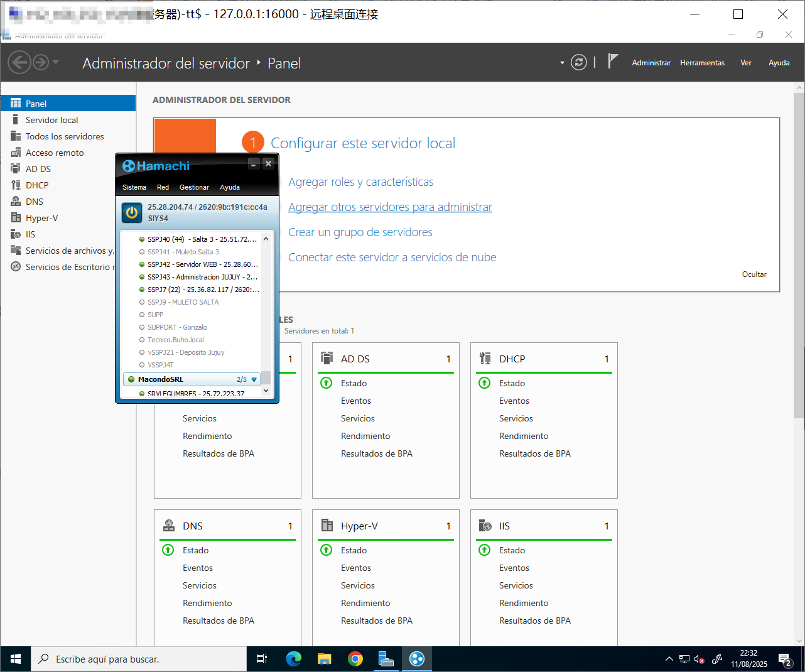Click Estado status icon in AD DS tile

(x=327, y=383)
